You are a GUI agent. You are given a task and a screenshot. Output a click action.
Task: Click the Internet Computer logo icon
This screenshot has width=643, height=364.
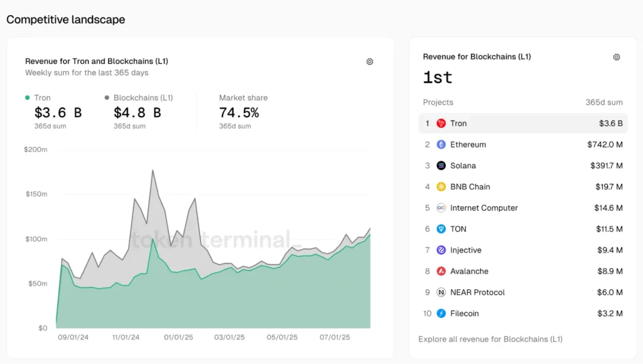point(441,208)
